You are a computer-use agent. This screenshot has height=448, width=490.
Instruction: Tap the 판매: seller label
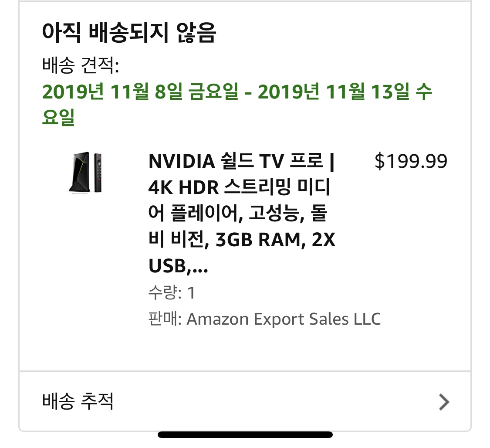tap(165, 319)
